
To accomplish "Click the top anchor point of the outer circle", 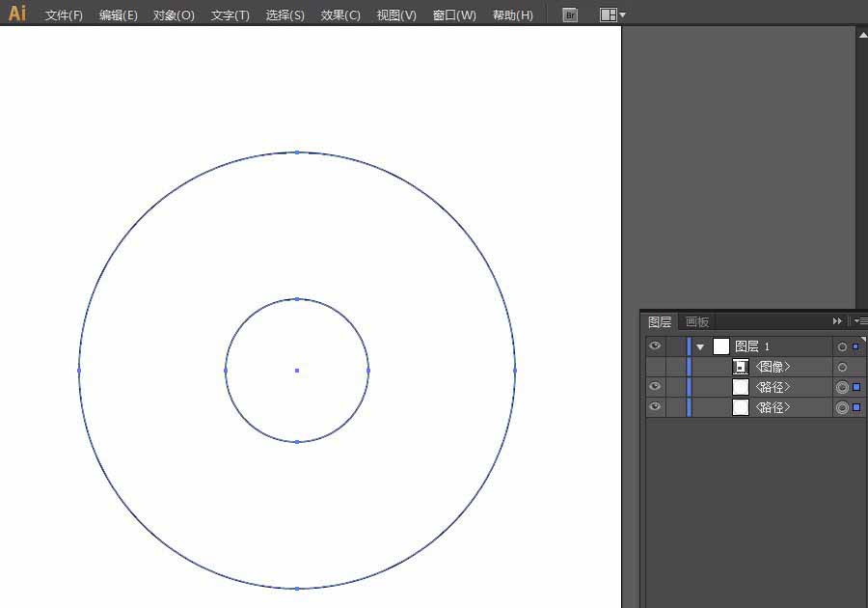I will tap(297, 152).
